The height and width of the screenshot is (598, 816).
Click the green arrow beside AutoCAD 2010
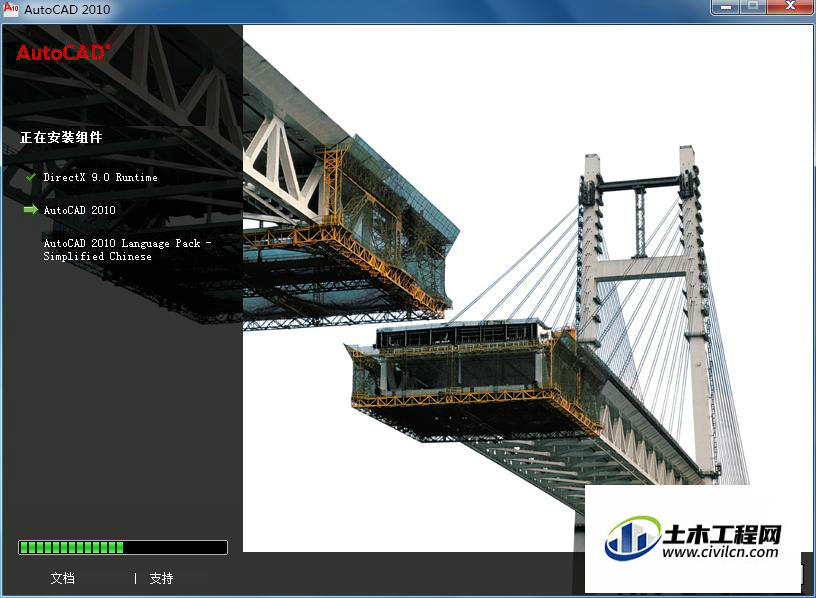coord(31,210)
